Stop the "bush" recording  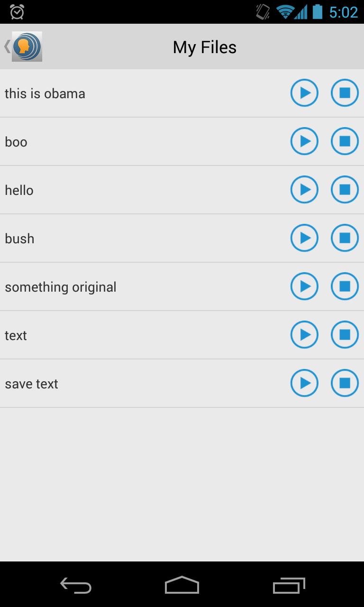(x=345, y=238)
